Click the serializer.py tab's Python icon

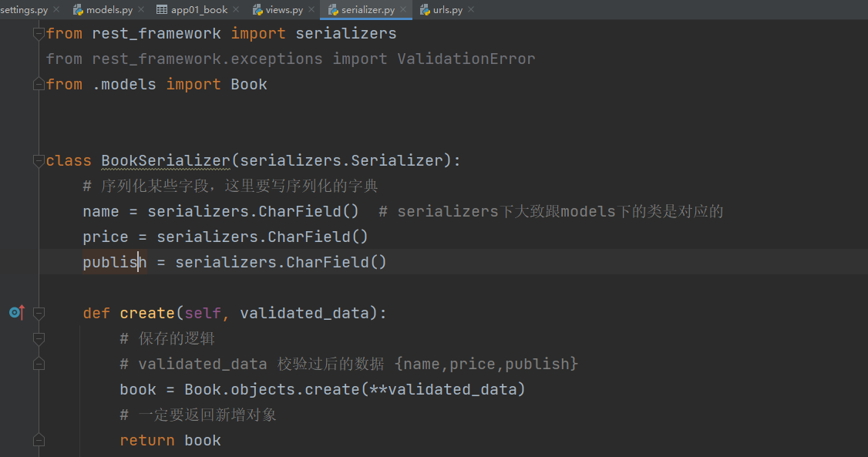[x=333, y=10]
